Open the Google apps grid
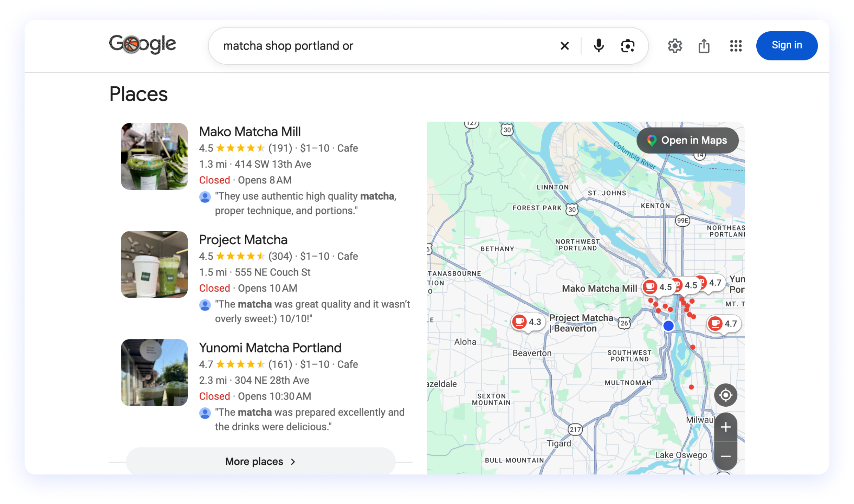Screen dimensions: 854x504 736,46
